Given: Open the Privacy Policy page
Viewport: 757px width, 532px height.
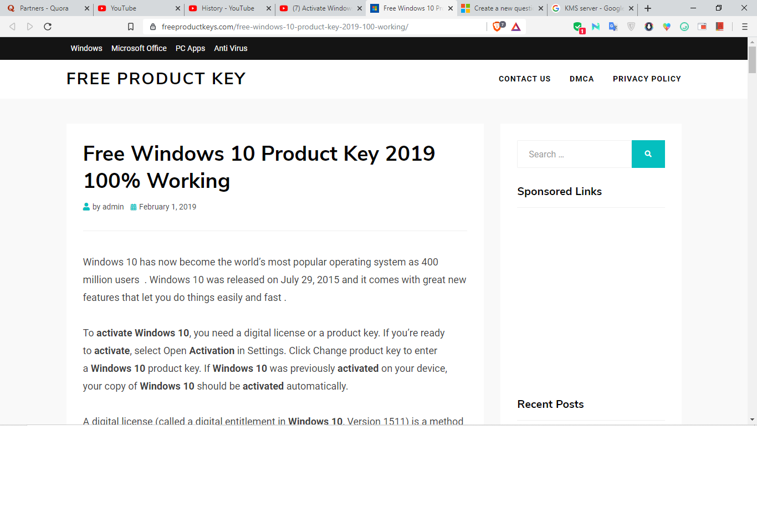Looking at the screenshot, I should [647, 79].
